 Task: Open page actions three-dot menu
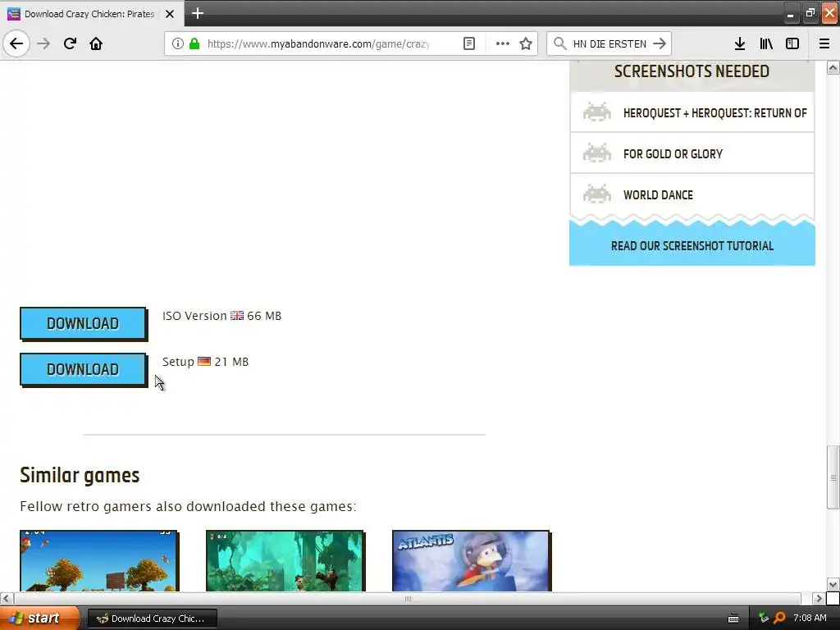pyautogui.click(x=503, y=44)
